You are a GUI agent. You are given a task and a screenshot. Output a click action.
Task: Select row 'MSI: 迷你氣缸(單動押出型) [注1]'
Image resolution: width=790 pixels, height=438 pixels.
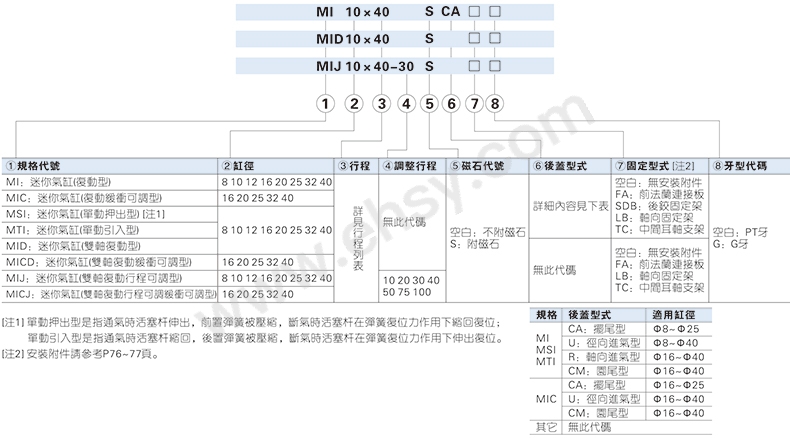(110, 214)
